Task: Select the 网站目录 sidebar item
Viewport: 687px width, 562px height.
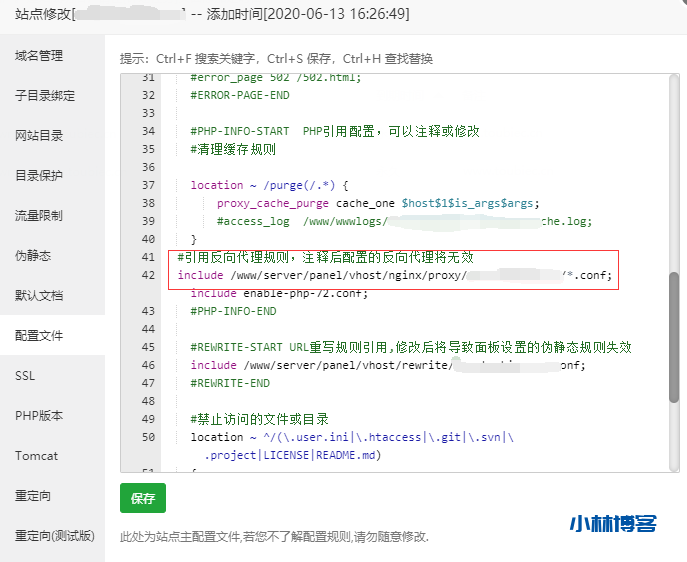Action: (x=38, y=135)
